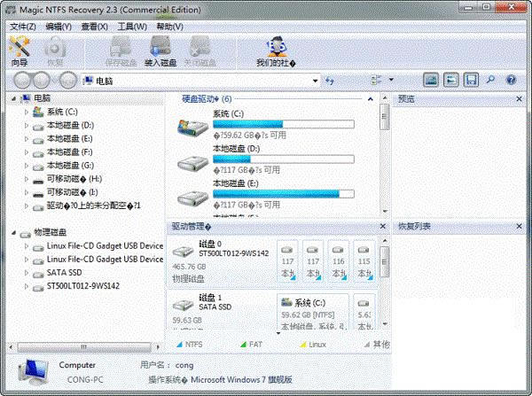This screenshot has width=532, height=396.
Task: Select the 本地磁盘 (D:) large drive icon
Action: pyautogui.click(x=192, y=163)
